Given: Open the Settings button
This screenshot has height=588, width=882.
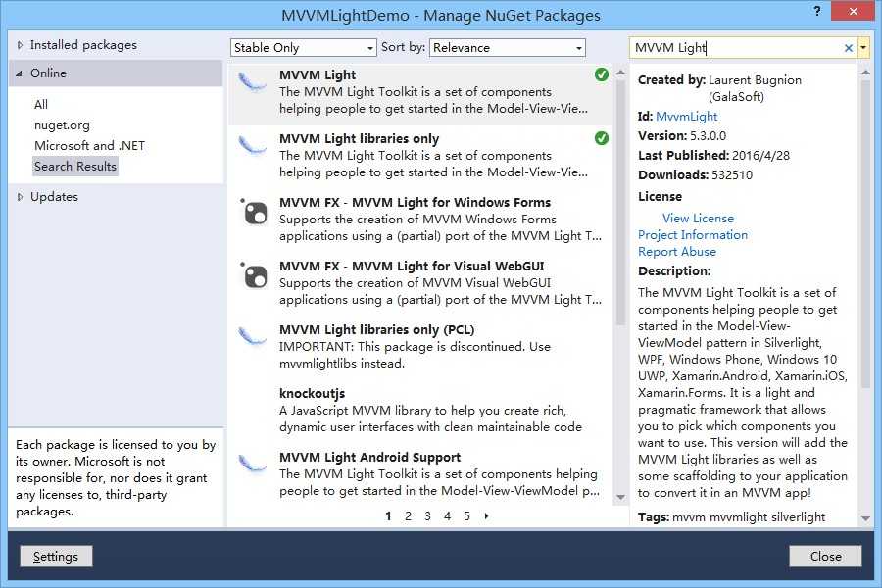Looking at the screenshot, I should 56,557.
